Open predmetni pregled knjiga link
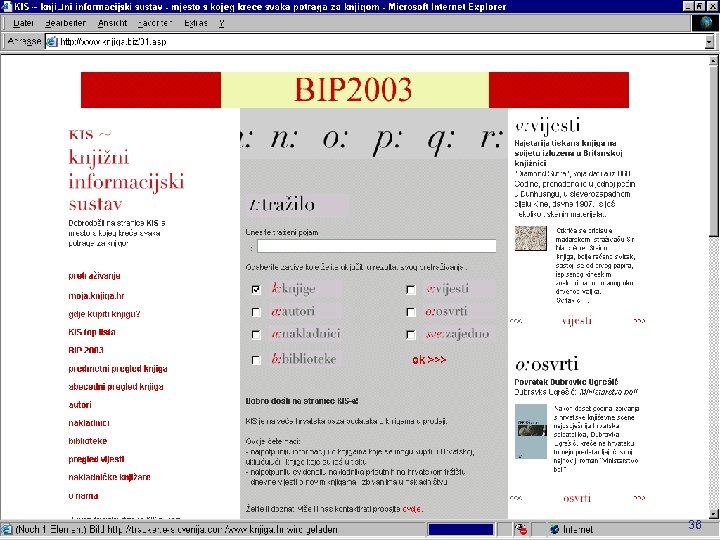This screenshot has height=540, width=720. tap(118, 369)
